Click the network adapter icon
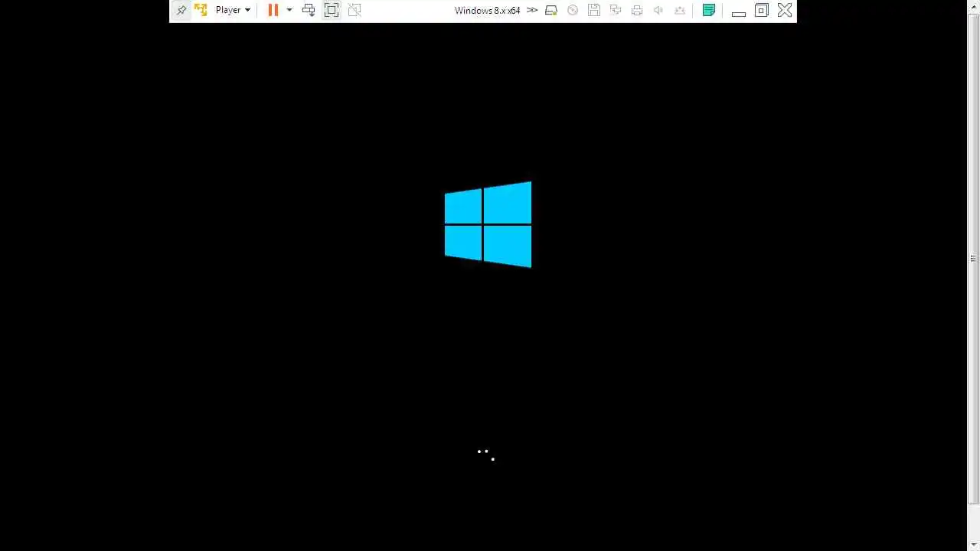980x551 pixels. 616,10
